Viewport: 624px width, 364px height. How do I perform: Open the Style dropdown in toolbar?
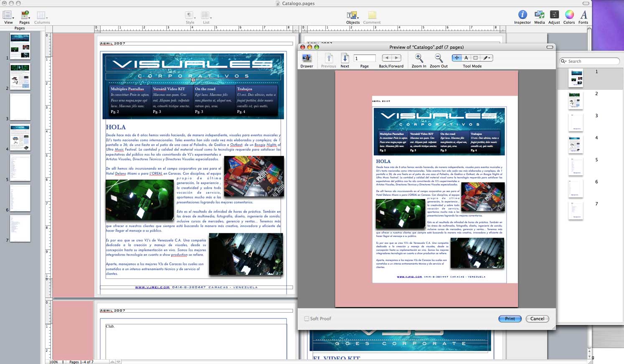[x=190, y=15]
